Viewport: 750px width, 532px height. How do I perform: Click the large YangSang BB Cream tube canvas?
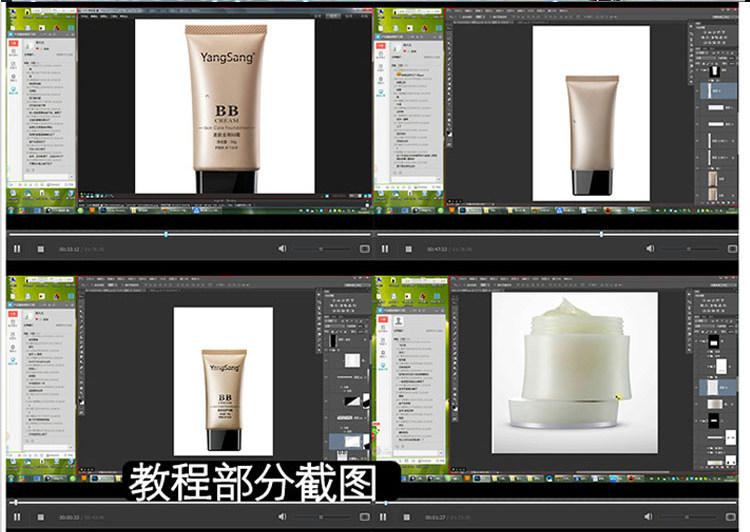[x=225, y=106]
